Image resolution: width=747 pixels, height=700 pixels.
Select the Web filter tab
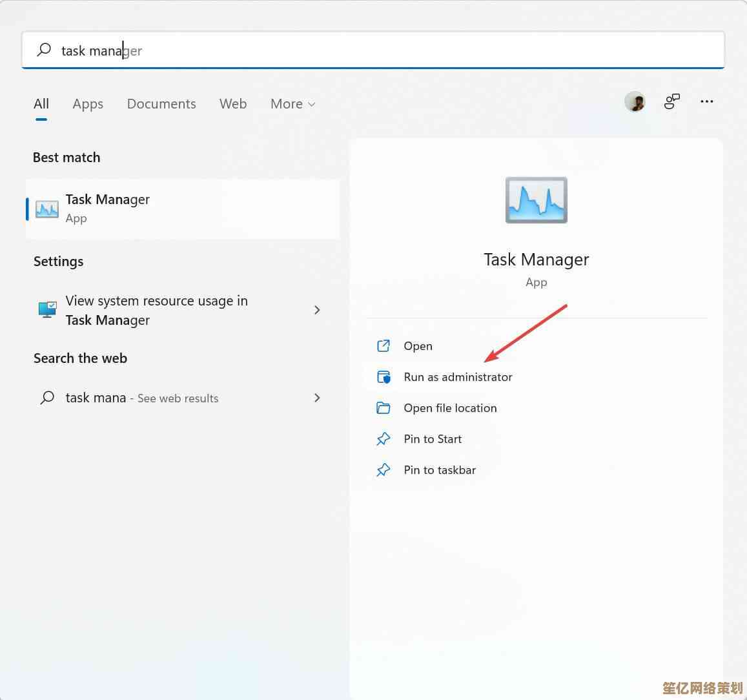233,104
